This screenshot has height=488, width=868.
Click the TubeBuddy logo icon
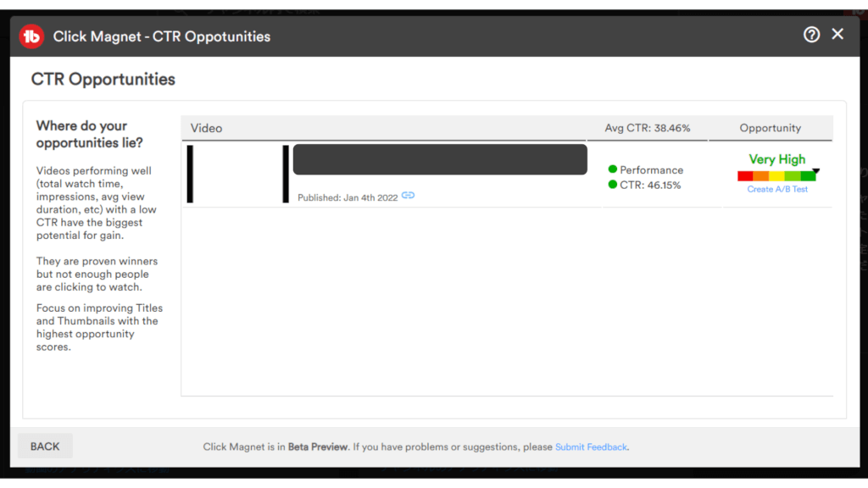[31, 36]
